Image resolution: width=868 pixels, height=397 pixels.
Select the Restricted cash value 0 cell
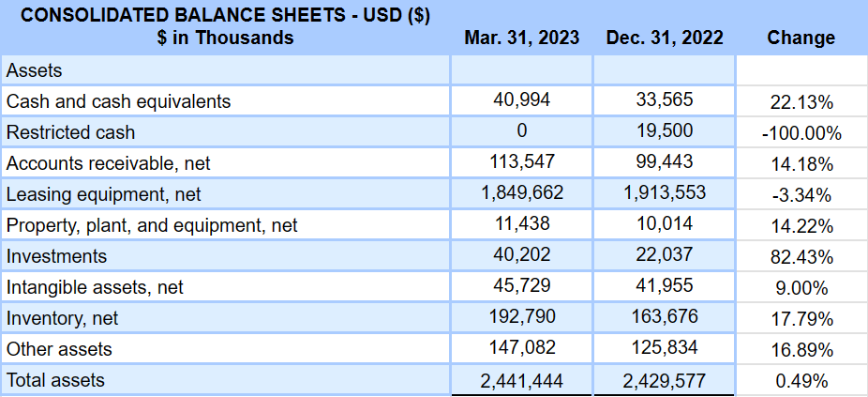coord(521,132)
